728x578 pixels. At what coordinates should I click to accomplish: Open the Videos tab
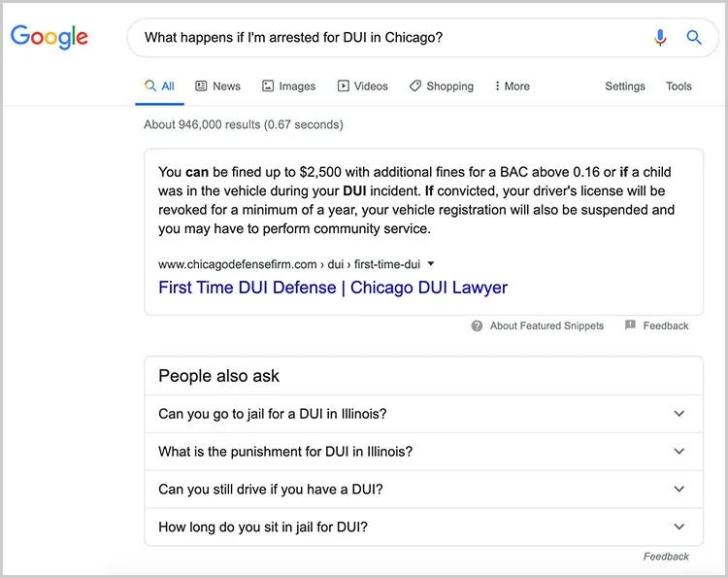[x=363, y=85]
